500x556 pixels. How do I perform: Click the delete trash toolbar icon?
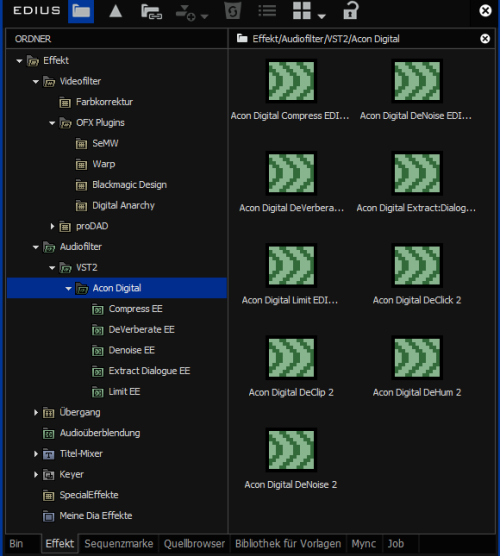[233, 11]
